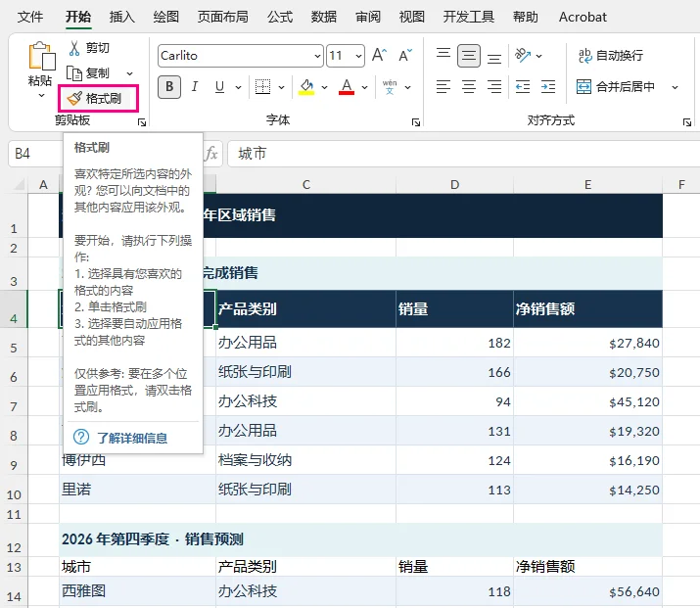
Task: Open the Copy dropdown arrow
Action: [x=129, y=73]
